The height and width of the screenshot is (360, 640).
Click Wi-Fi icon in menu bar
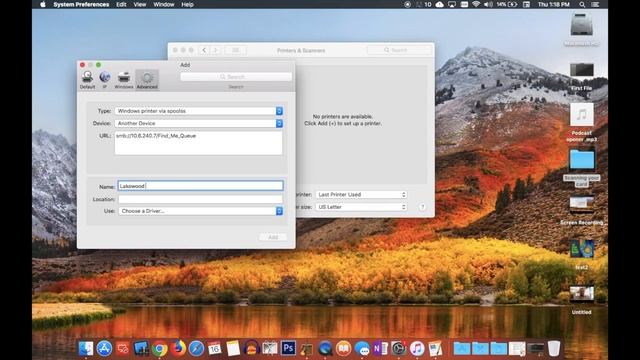pos(476,4)
